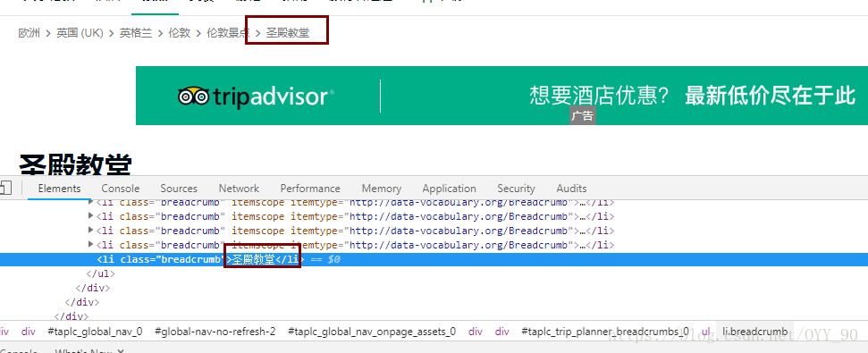Select #taplc_trip_planner_breadcrumbs_0 in breadcrumb bar
Viewport: 868px width, 353px height.
click(x=605, y=332)
